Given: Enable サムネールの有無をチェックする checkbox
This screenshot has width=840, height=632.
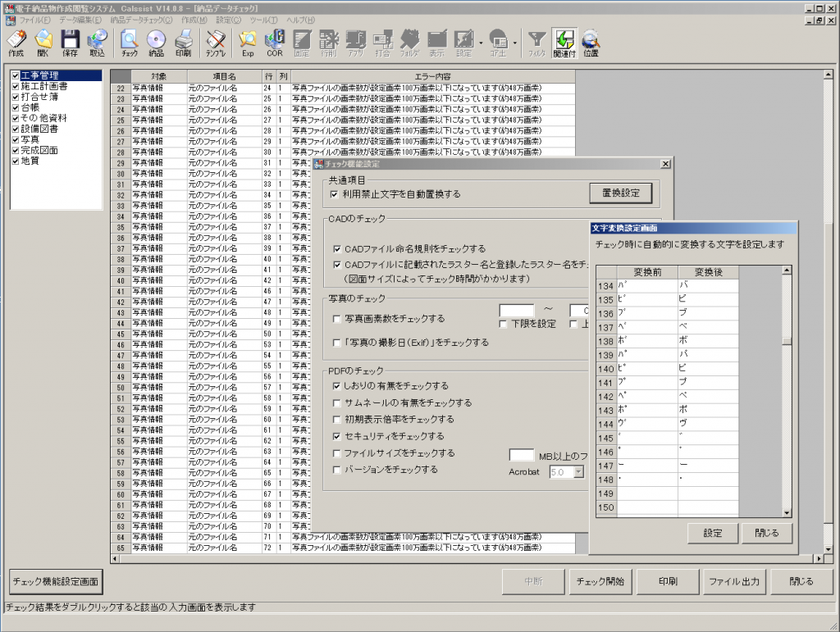Looking at the screenshot, I should 337,403.
